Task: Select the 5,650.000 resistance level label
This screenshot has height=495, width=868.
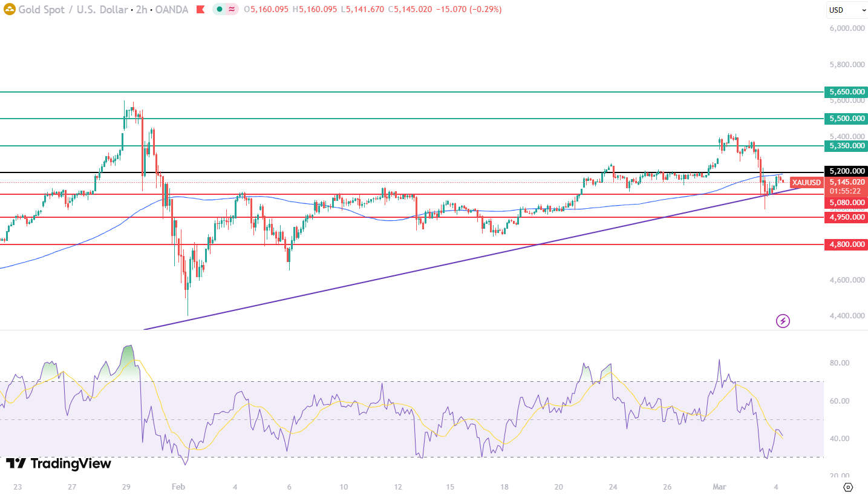Action: pyautogui.click(x=846, y=92)
